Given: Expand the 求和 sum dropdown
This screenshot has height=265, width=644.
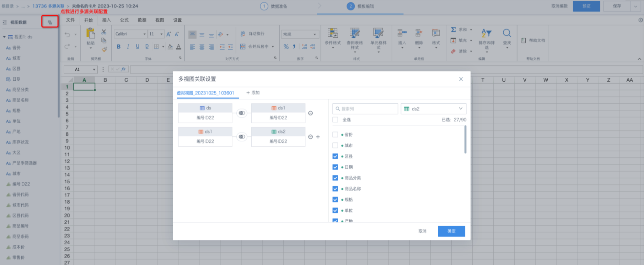Looking at the screenshot, I should [x=471, y=30].
